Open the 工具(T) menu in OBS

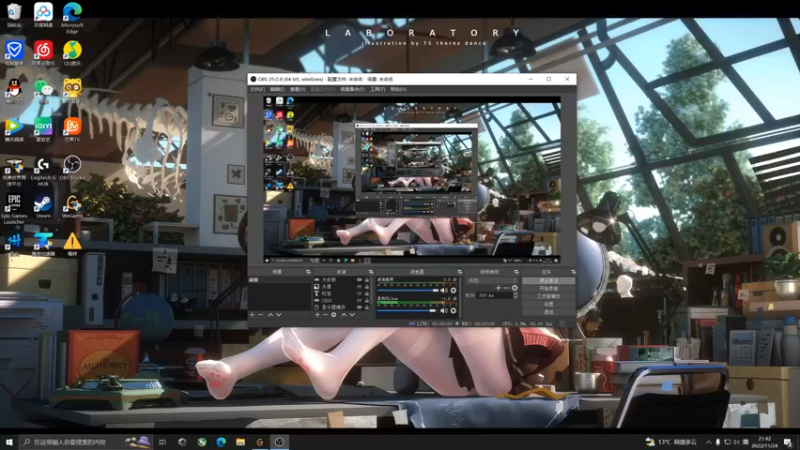[x=377, y=89]
